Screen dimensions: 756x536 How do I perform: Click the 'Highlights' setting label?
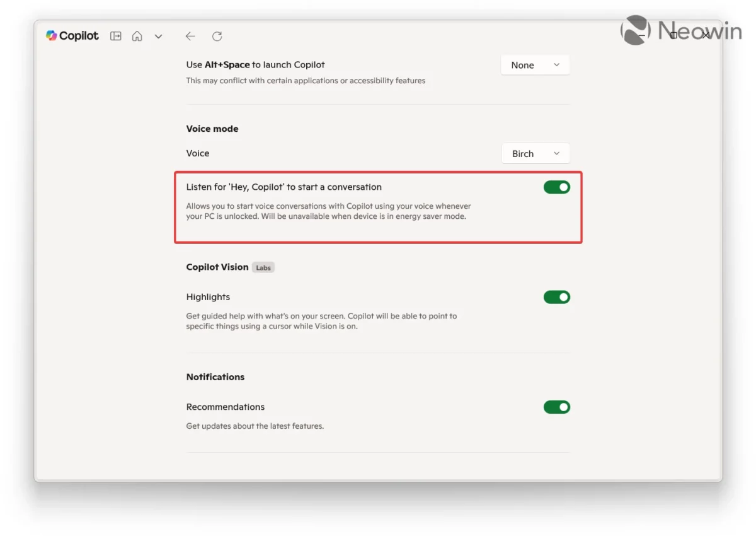[208, 297]
